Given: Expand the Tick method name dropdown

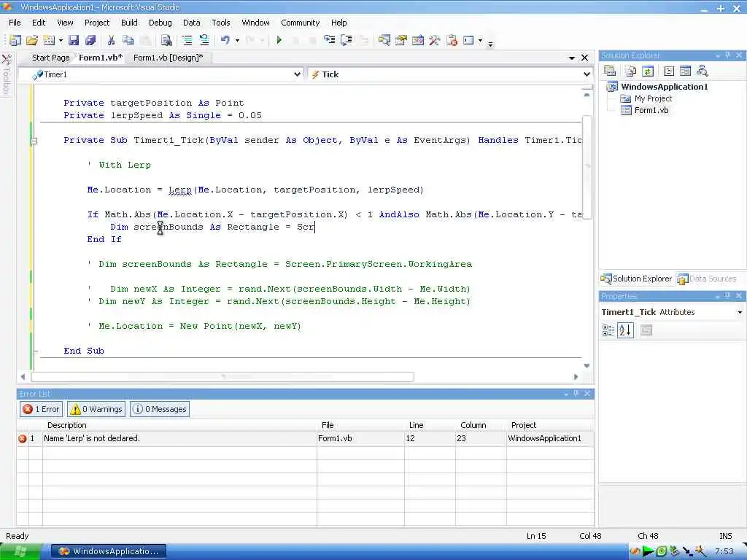Looking at the screenshot, I should click(x=587, y=74).
